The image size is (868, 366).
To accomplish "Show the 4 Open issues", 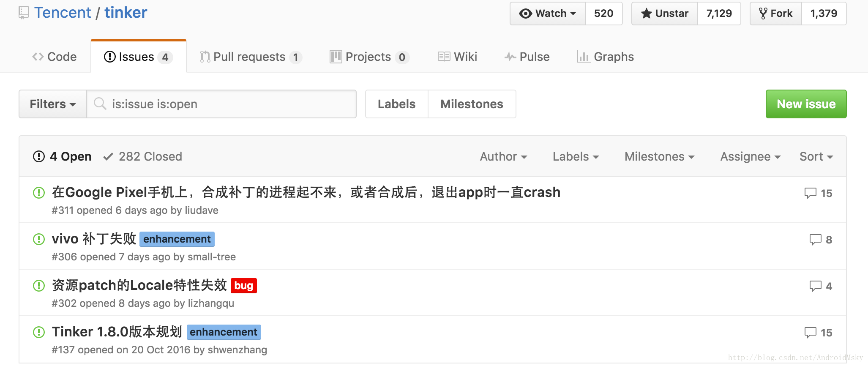I will click(62, 156).
